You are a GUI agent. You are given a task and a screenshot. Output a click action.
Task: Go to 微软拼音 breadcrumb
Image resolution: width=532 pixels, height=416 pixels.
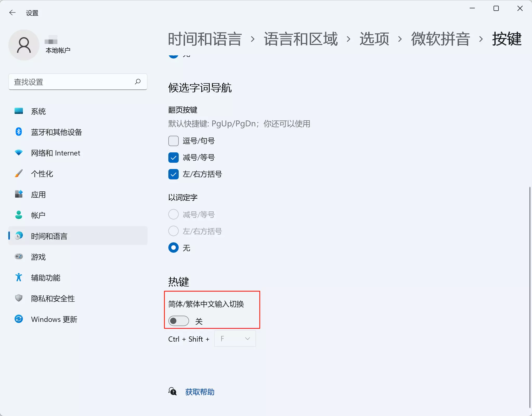(x=440, y=39)
